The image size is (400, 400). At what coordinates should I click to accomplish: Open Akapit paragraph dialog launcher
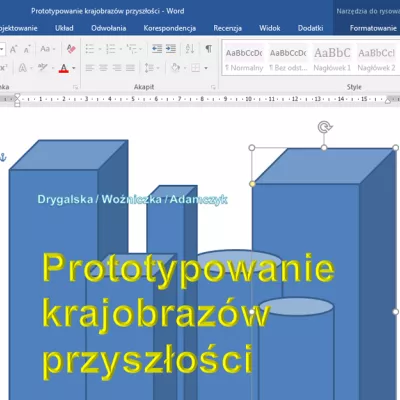click(213, 87)
